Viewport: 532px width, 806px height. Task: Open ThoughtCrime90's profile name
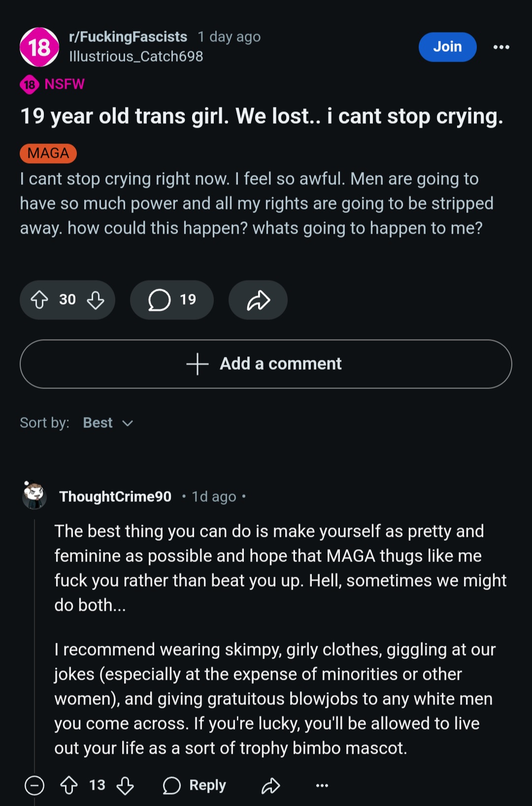coord(115,496)
